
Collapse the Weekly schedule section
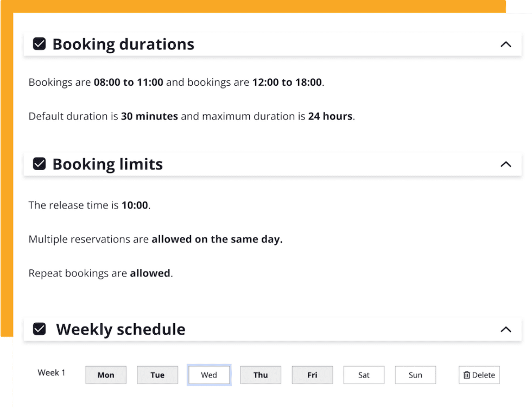[x=506, y=329]
